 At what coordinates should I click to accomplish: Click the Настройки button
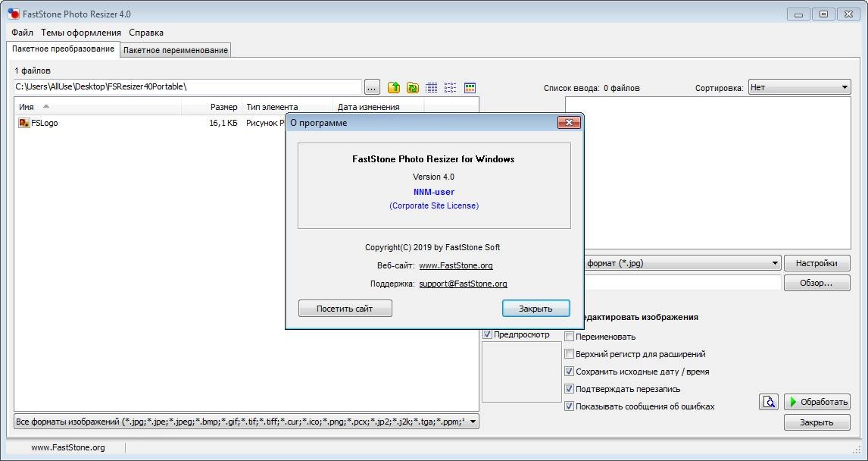[816, 263]
